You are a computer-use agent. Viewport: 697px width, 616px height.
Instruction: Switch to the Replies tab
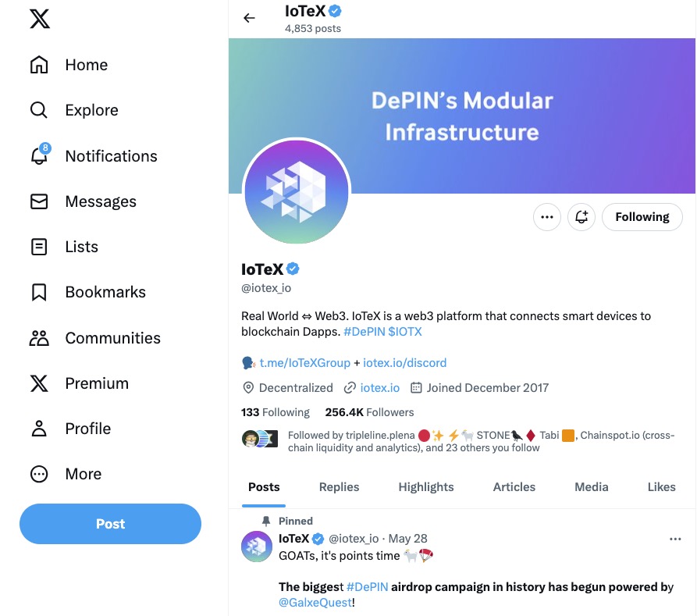click(339, 487)
